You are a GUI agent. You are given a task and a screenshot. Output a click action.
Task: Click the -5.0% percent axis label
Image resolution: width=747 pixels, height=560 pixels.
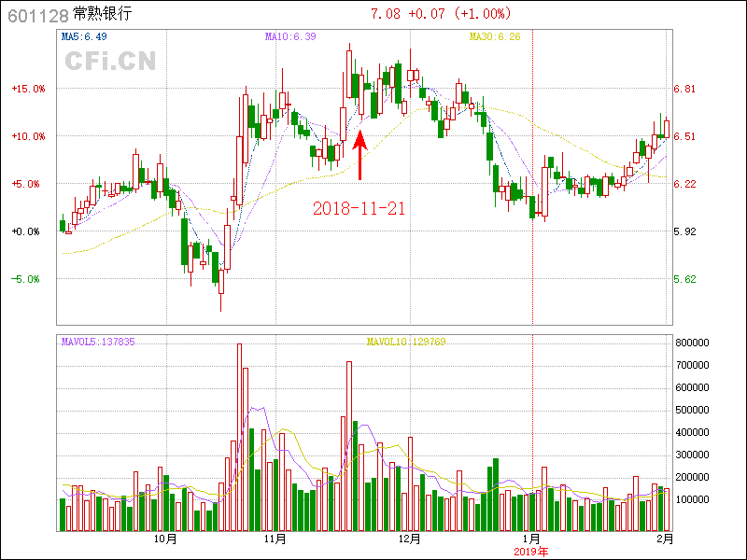tap(28, 279)
